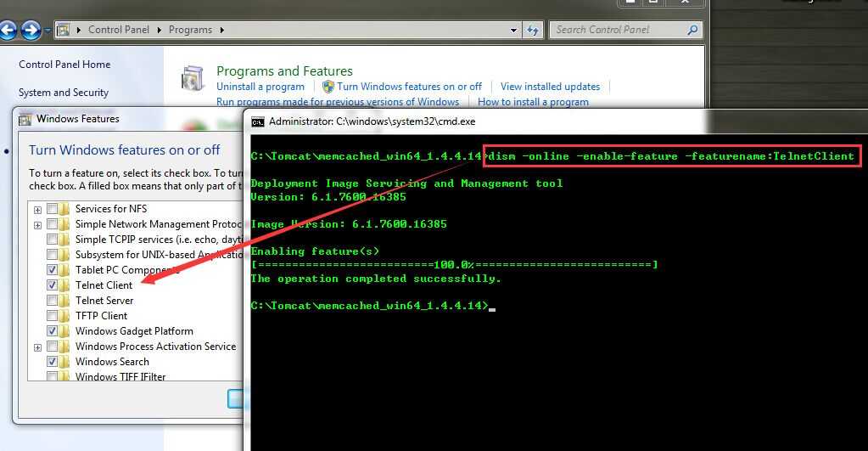This screenshot has width=868, height=451.
Task: Click the refresh button beside the address bar
Action: click(533, 30)
